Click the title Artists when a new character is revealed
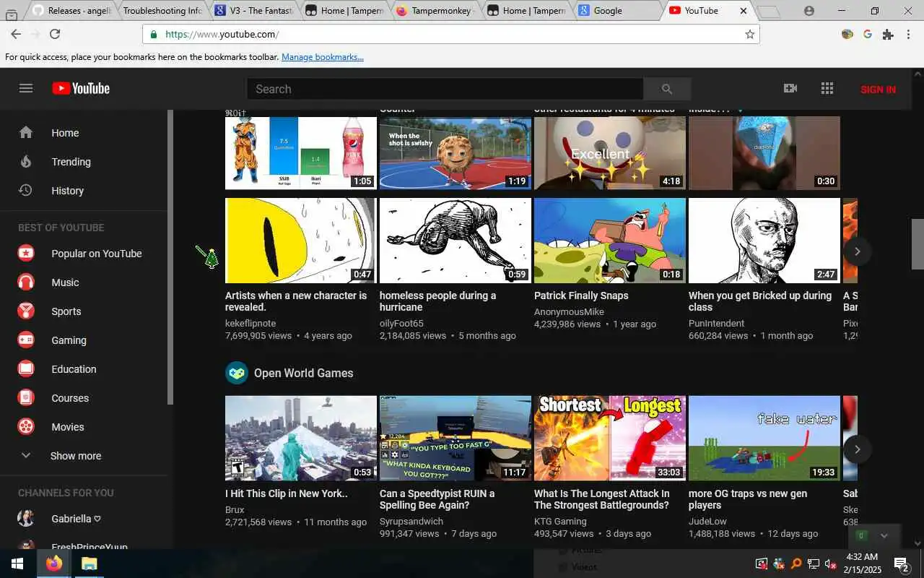The height and width of the screenshot is (578, 924). [x=296, y=301]
